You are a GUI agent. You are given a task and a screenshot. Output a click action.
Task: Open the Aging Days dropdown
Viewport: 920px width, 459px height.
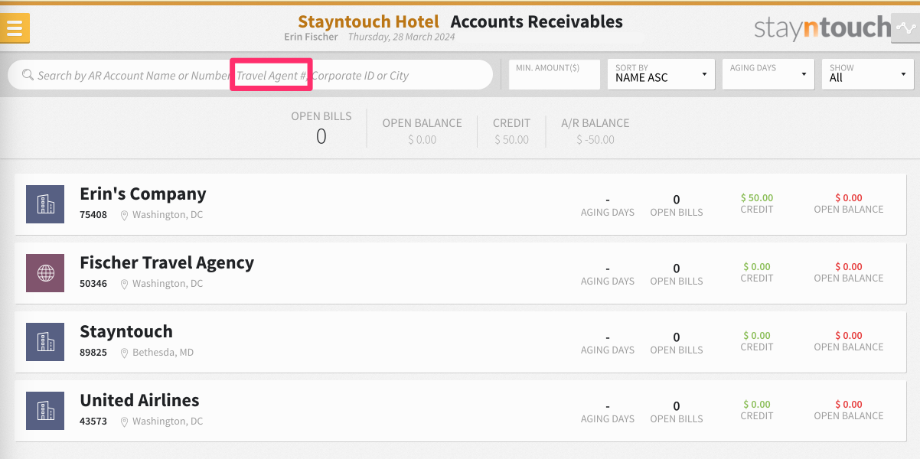click(768, 75)
